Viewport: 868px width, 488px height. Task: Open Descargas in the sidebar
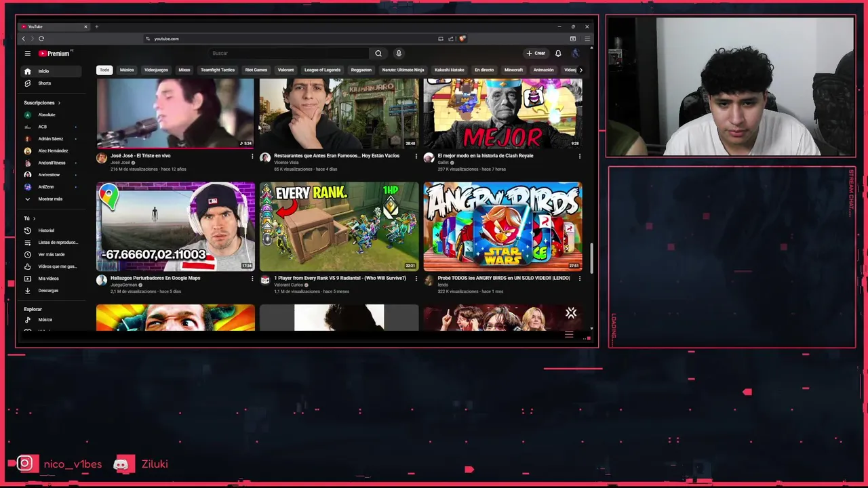[x=52, y=291]
